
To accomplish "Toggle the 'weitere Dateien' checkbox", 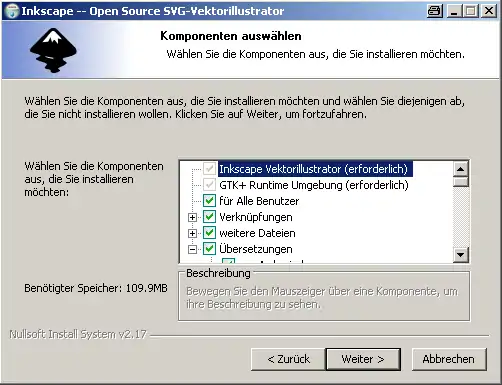I will point(209,233).
